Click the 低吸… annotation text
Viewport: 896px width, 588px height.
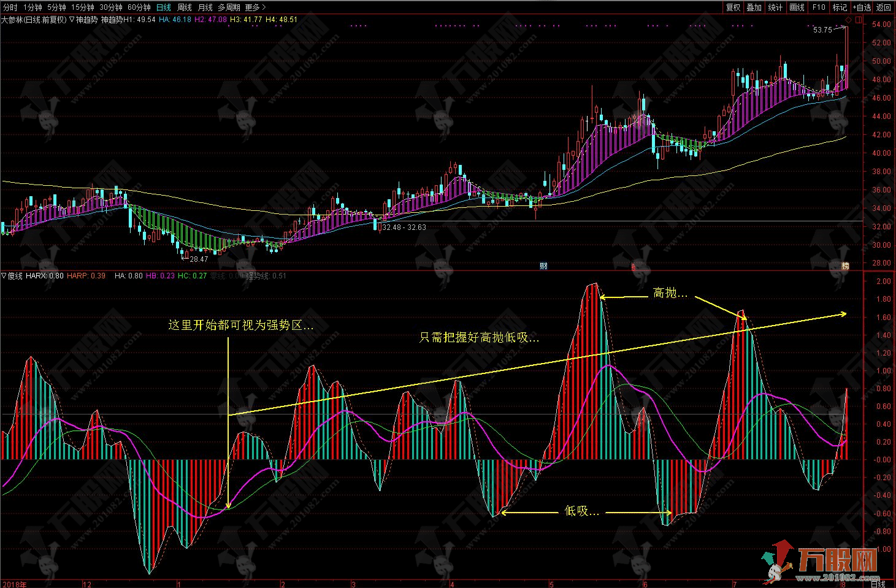[581, 511]
